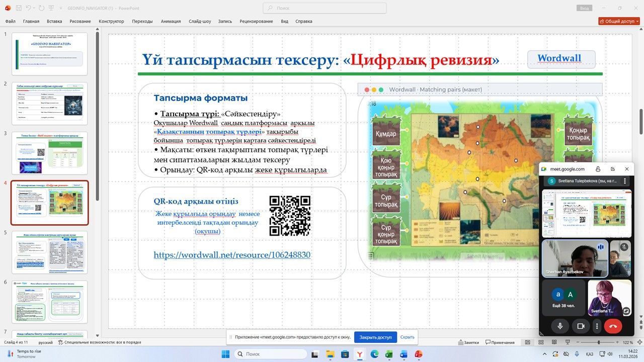End the Google Meet call

[613, 326]
